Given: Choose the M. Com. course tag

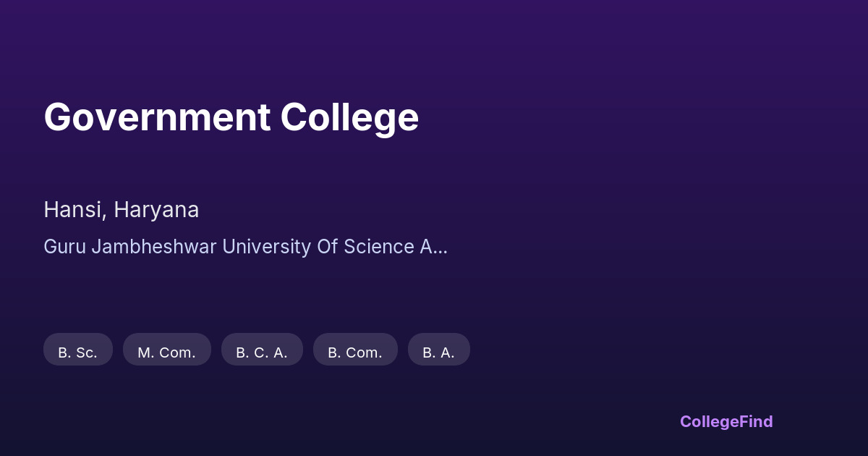Looking at the screenshot, I should click(x=167, y=352).
